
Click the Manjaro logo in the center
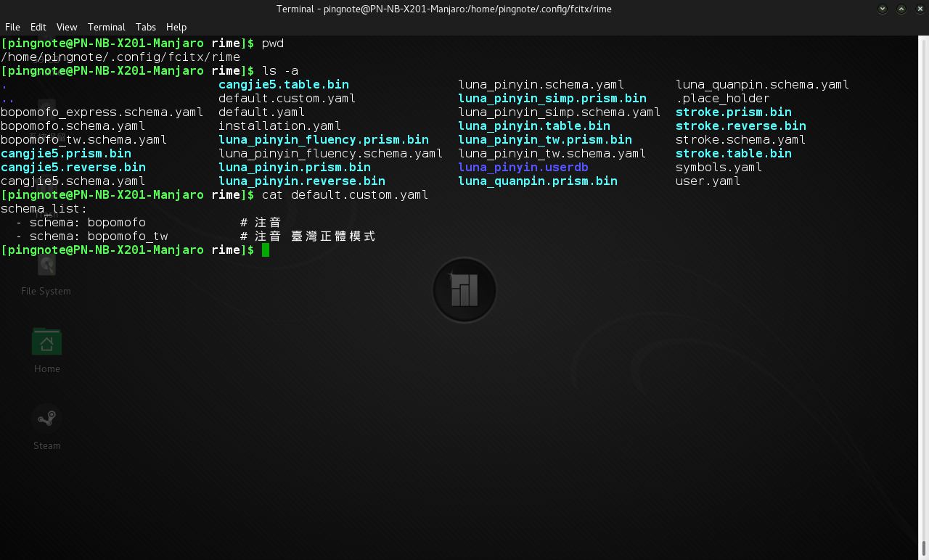(x=464, y=290)
